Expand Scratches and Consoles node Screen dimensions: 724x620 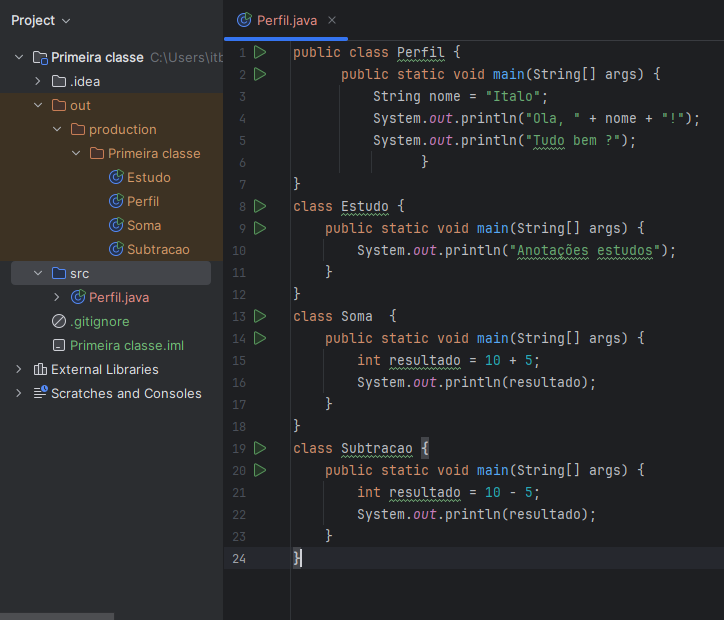(19, 393)
